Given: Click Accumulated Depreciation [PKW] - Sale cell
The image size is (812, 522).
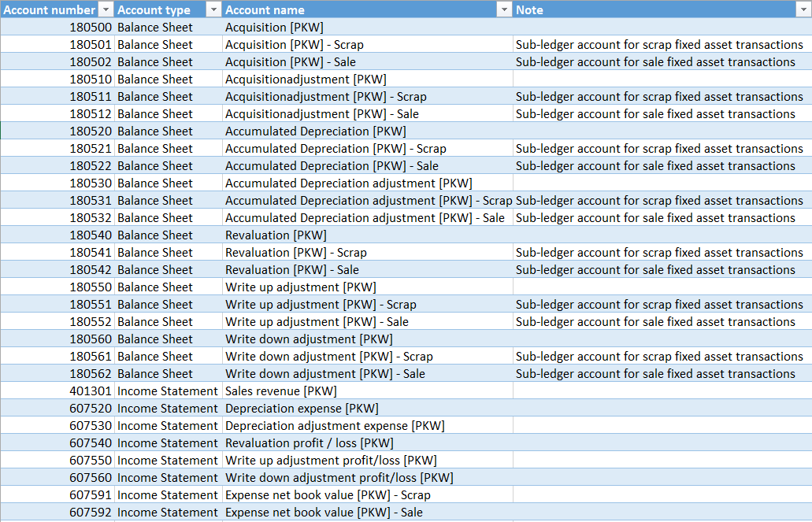Looking at the screenshot, I should point(332,166).
